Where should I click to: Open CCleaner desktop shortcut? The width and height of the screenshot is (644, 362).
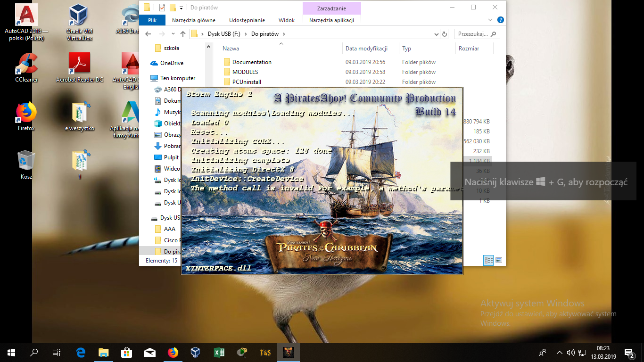pos(26,67)
